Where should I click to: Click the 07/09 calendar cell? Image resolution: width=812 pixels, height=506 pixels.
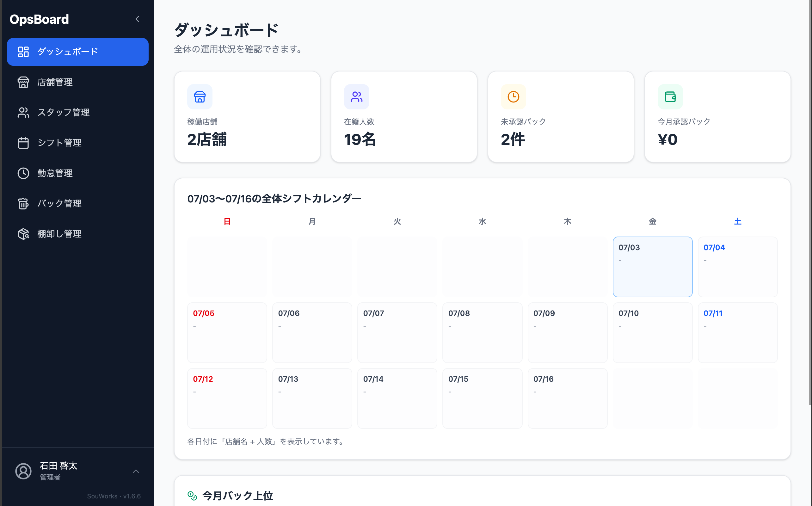click(x=568, y=333)
